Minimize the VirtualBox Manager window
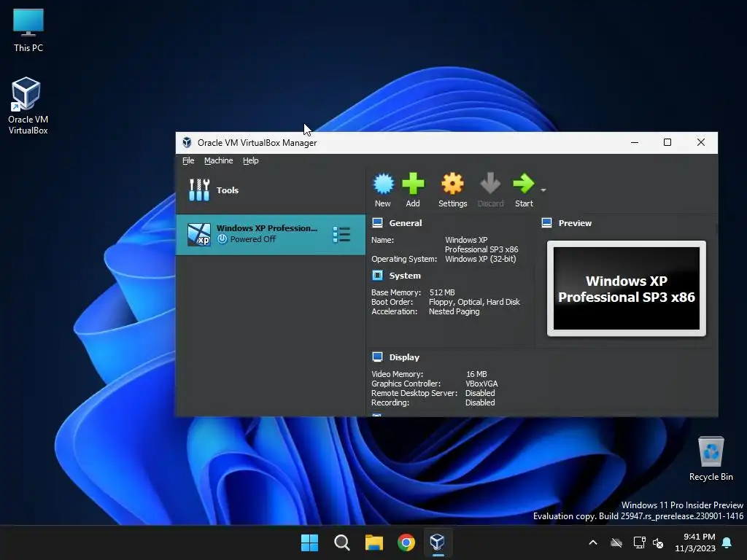The height and width of the screenshot is (560, 747). (635, 142)
